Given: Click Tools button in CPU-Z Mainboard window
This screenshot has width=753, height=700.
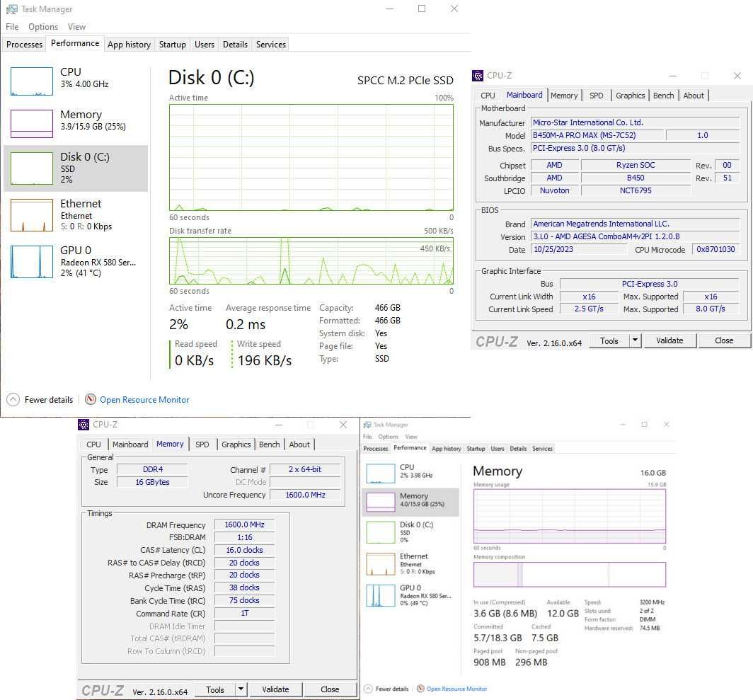Looking at the screenshot, I should point(609,340).
